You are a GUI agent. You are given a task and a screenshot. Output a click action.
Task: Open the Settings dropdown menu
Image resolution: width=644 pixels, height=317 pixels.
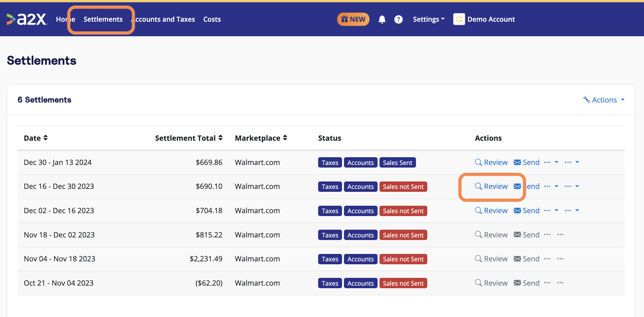point(429,19)
